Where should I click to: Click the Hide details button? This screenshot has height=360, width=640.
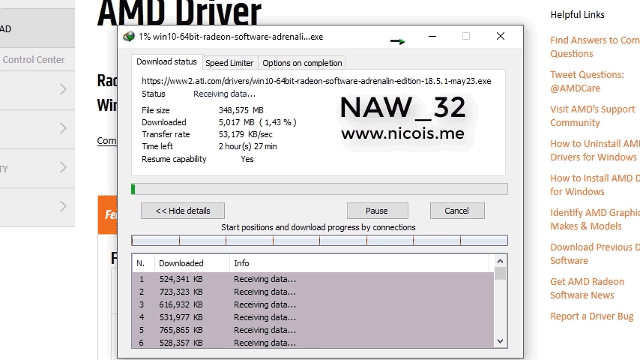click(183, 211)
